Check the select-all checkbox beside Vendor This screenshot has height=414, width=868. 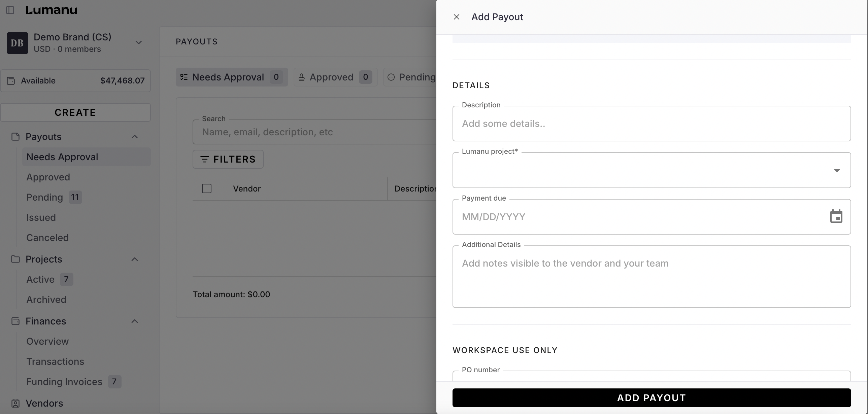pos(206,188)
